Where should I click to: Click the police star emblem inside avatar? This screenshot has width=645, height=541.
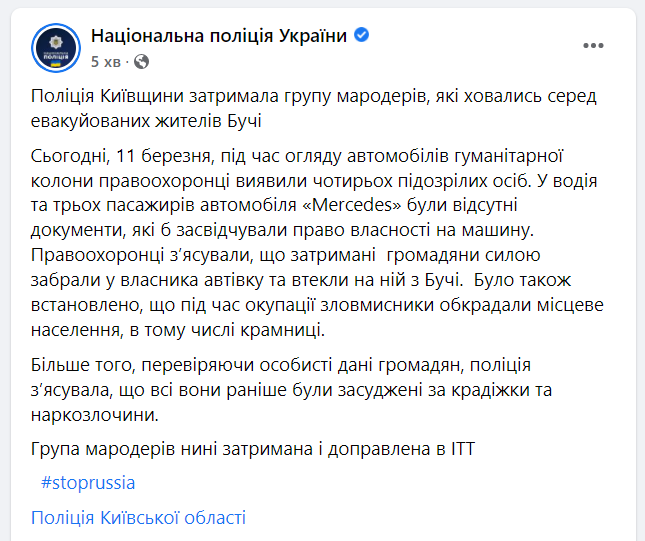pyautogui.click(x=56, y=42)
